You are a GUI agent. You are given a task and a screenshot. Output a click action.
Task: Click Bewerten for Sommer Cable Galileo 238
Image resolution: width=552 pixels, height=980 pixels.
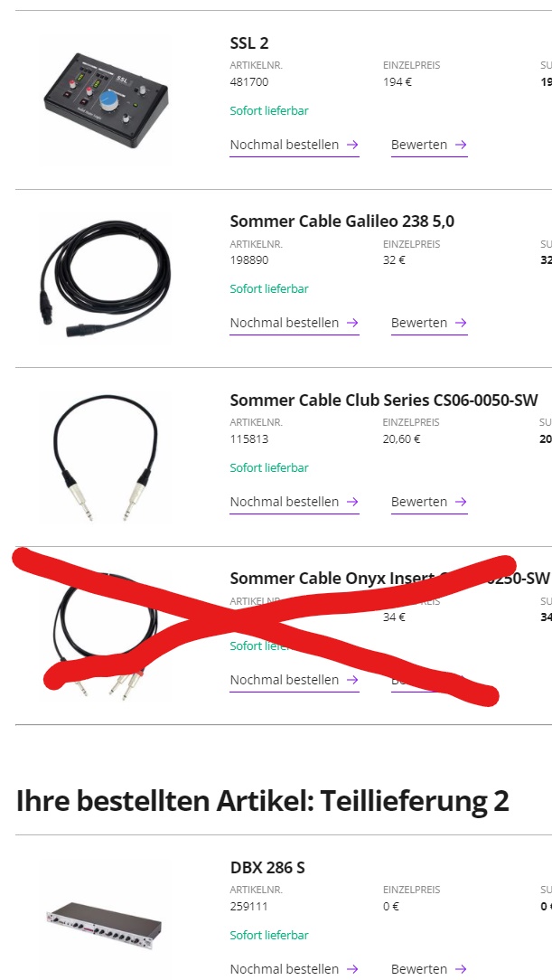click(429, 323)
